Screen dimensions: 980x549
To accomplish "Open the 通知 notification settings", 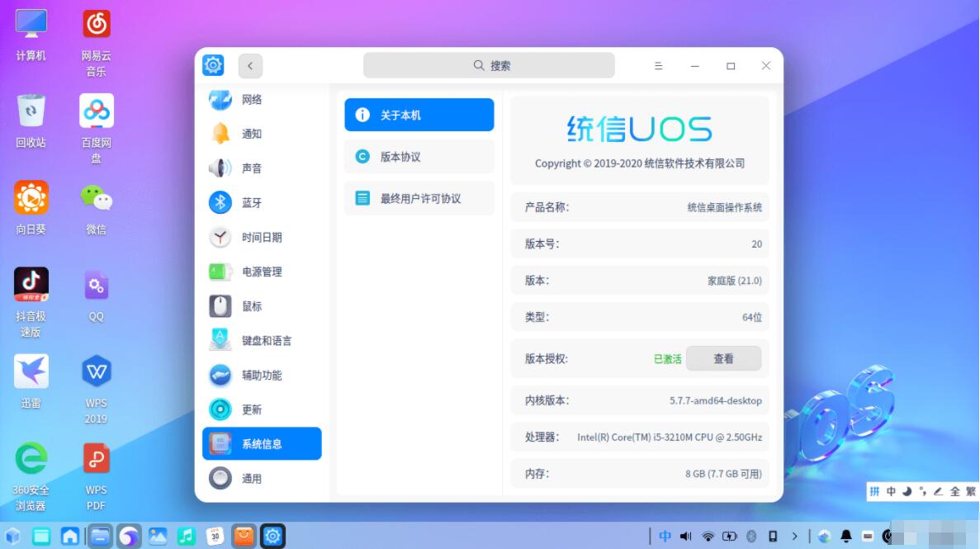I will (x=262, y=134).
